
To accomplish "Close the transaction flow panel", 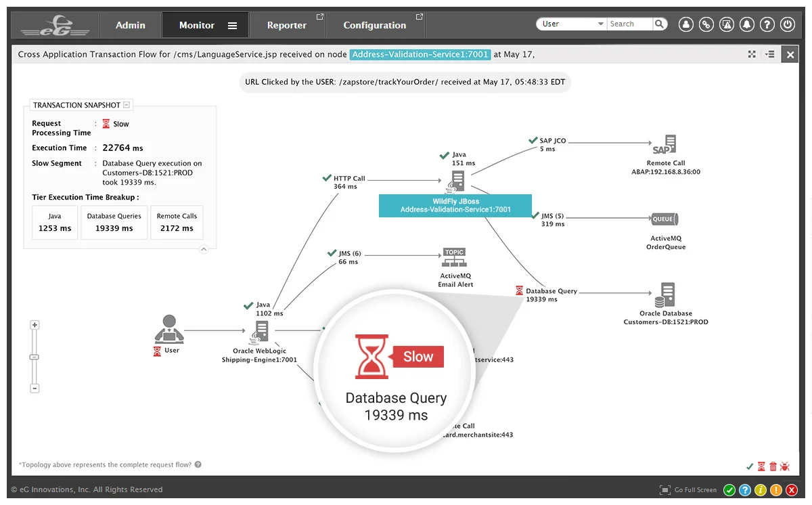I will (790, 55).
